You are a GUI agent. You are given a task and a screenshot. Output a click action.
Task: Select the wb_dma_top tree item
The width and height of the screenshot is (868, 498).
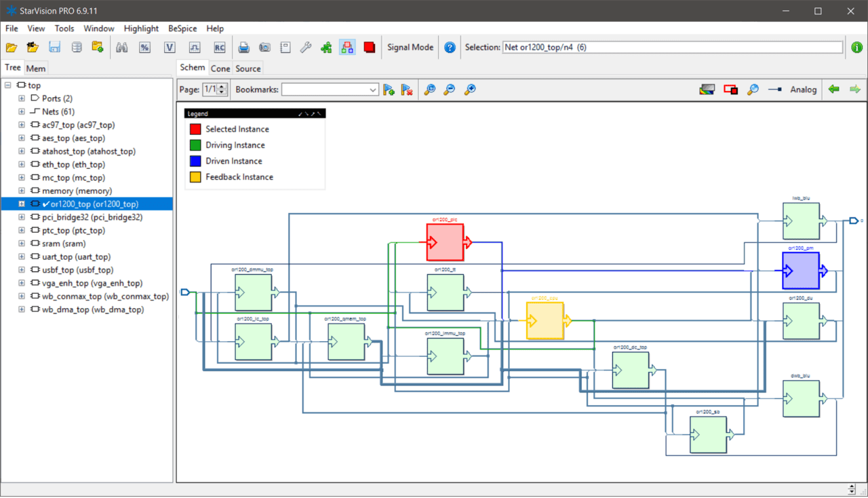tap(92, 310)
